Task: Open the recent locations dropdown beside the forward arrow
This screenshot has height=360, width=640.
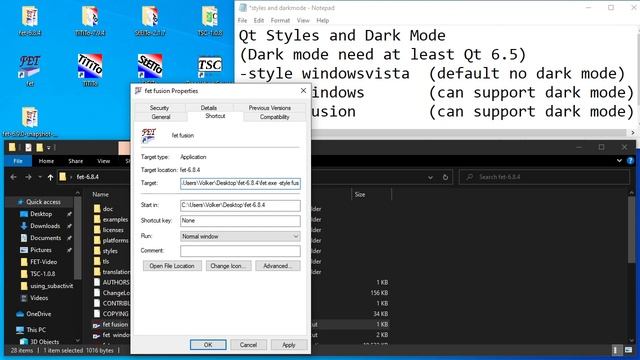Action: 40,177
